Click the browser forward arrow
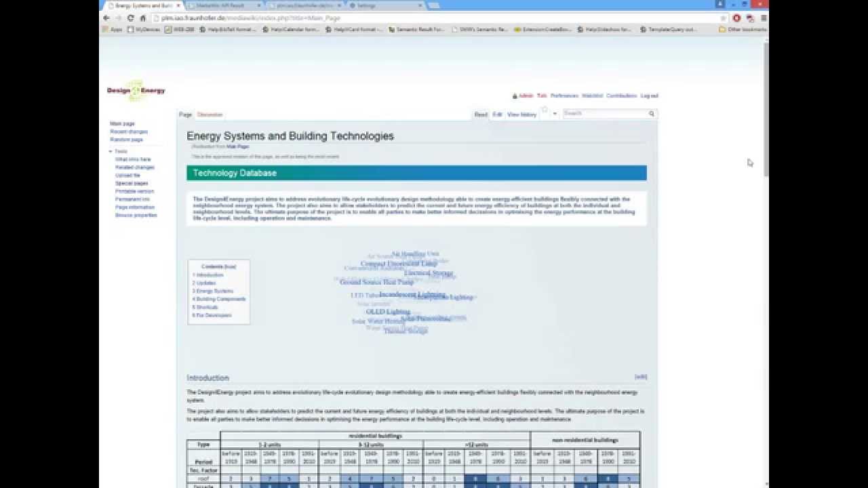The image size is (868, 488). click(118, 18)
